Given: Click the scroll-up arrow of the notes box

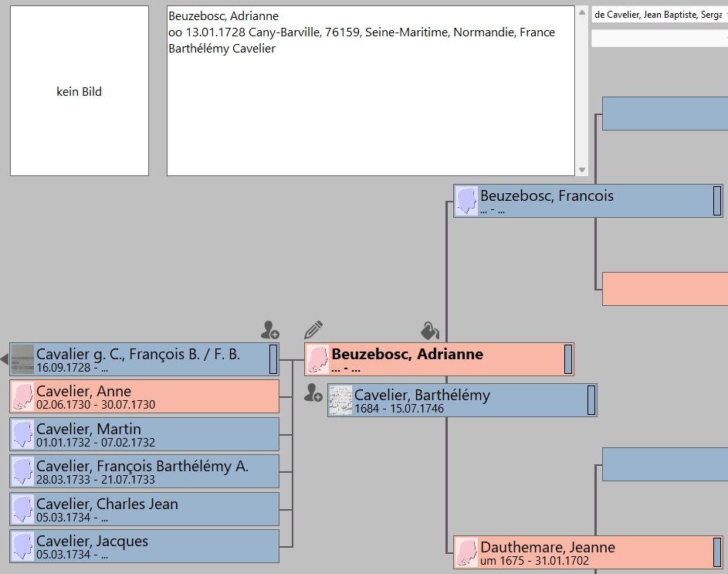Looking at the screenshot, I should click(x=582, y=12).
